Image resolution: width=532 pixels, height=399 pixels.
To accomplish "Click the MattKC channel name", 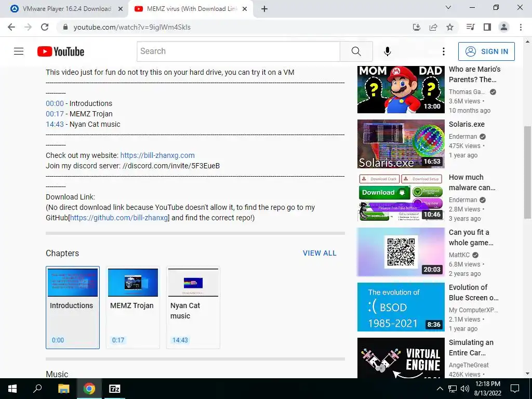I will (459, 255).
